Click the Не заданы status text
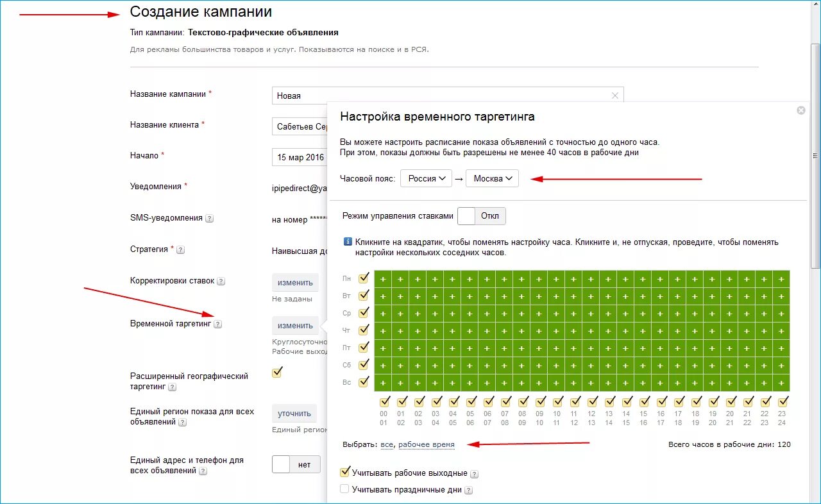Viewport: 821px width, 504px height. [x=292, y=299]
